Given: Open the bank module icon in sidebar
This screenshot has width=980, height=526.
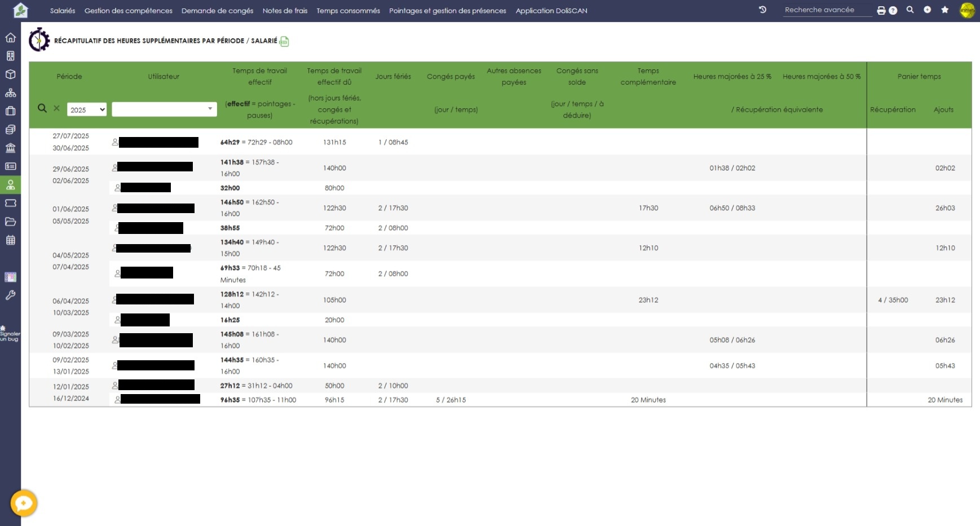Looking at the screenshot, I should (10, 148).
